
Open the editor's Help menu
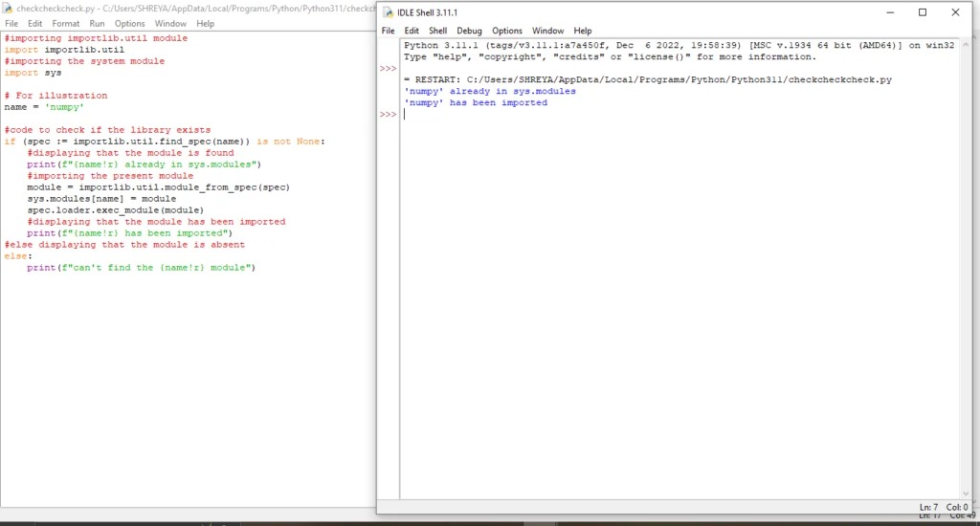[x=205, y=24]
